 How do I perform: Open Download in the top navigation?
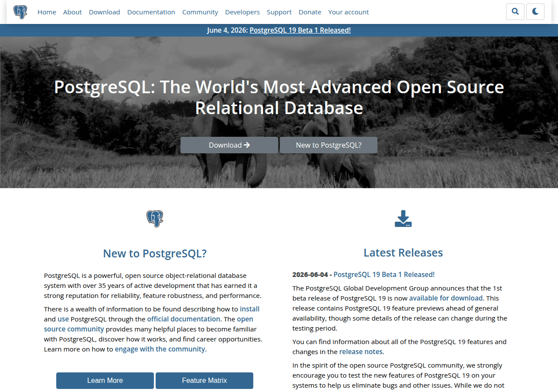coord(105,12)
